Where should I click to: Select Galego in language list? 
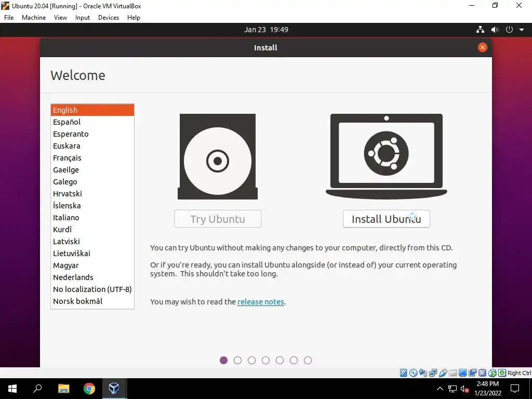92,181
